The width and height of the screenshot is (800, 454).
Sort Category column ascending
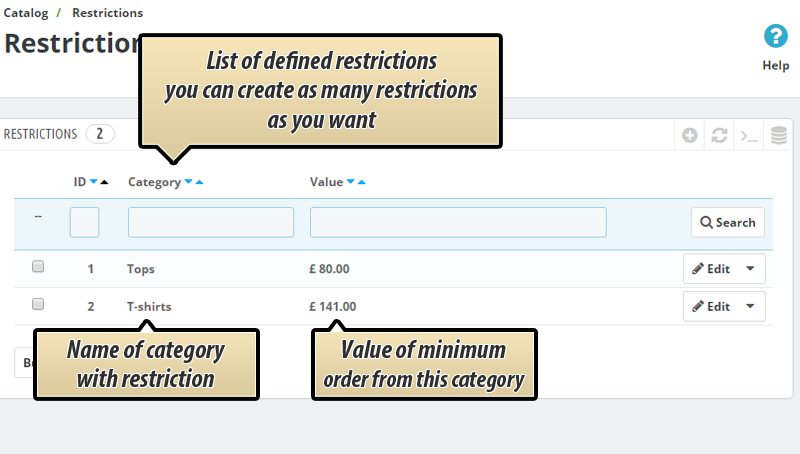(199, 182)
